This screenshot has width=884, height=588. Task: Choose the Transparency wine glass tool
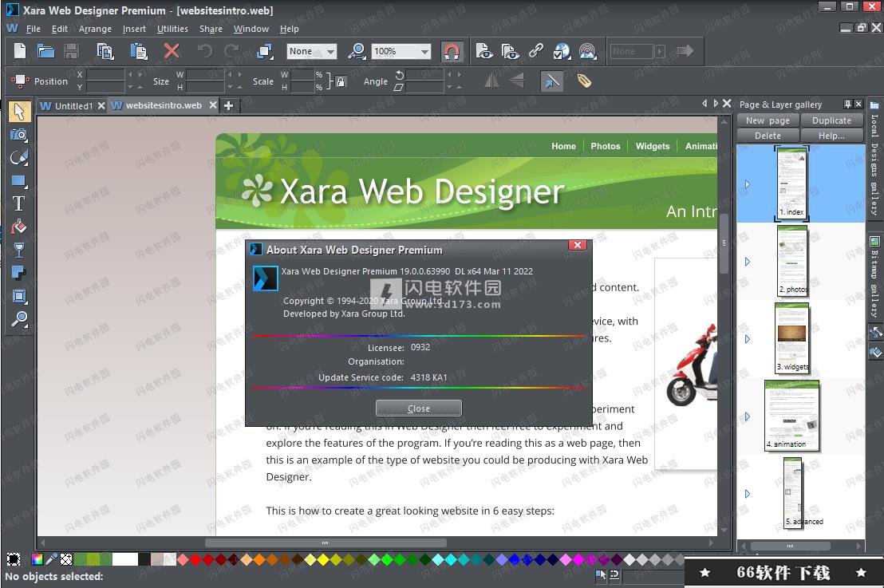coord(18,250)
